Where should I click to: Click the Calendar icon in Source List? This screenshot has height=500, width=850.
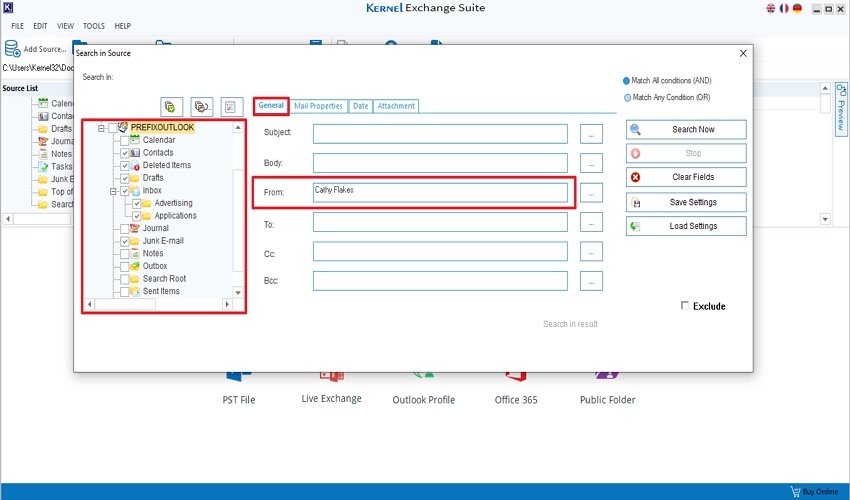(43, 103)
